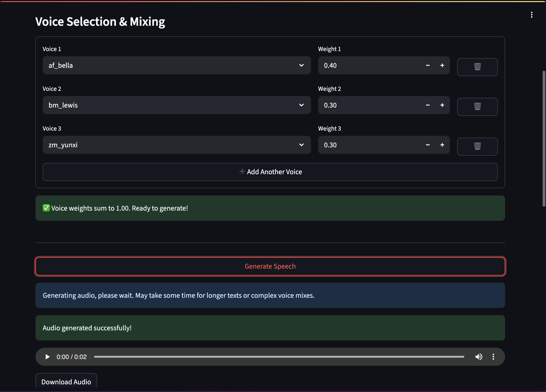
Task: Decrease Weight 3 with the minus button
Action: 428,145
